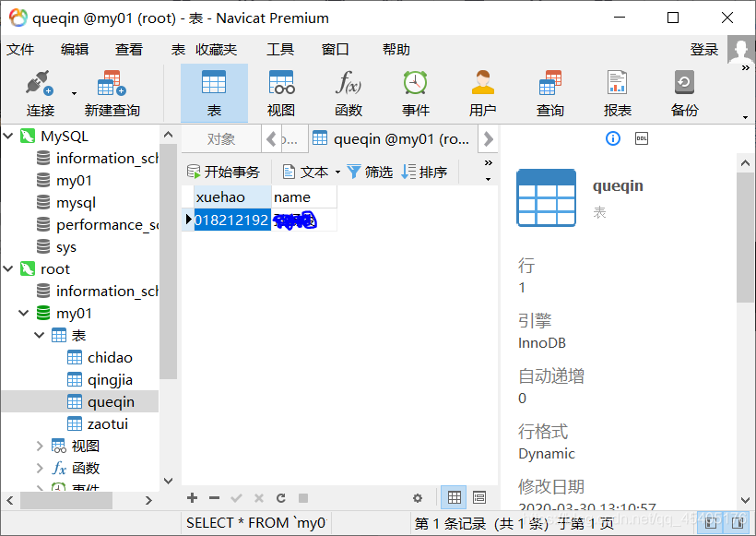Collapse the root connection node
756x536 pixels.
pos(8,268)
